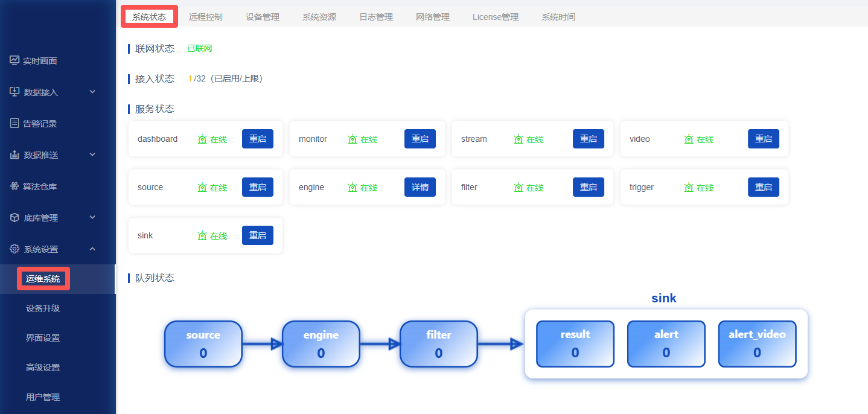Viewport: 868px width, 414px height.
Task: Restart the stream service
Action: coord(588,139)
